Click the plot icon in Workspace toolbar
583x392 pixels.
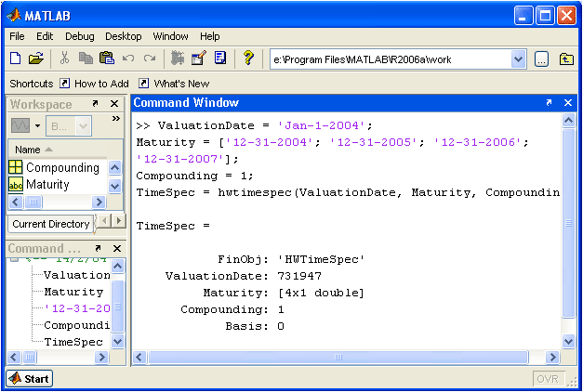[20, 125]
